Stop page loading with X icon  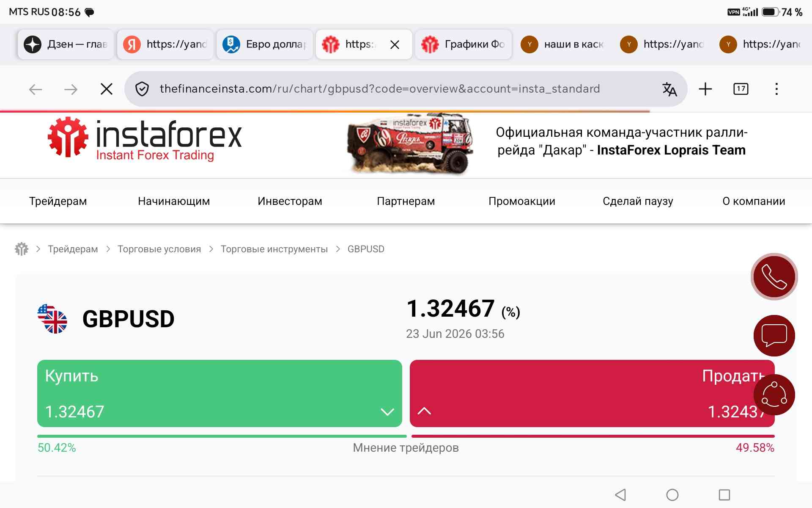(107, 89)
